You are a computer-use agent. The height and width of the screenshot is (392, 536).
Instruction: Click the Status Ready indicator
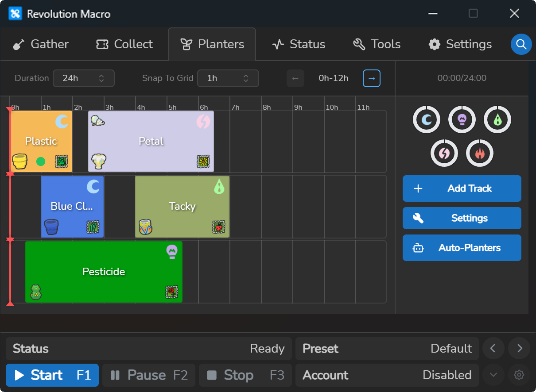(x=149, y=349)
